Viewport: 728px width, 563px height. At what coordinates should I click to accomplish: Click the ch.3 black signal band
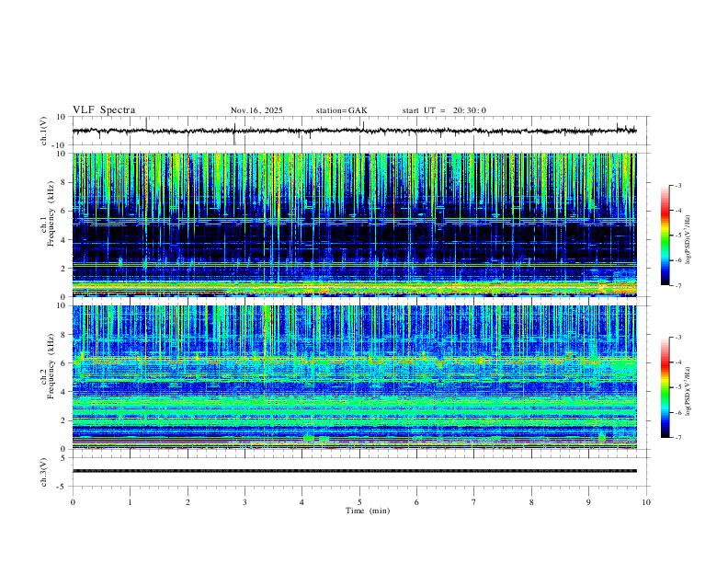(355, 471)
